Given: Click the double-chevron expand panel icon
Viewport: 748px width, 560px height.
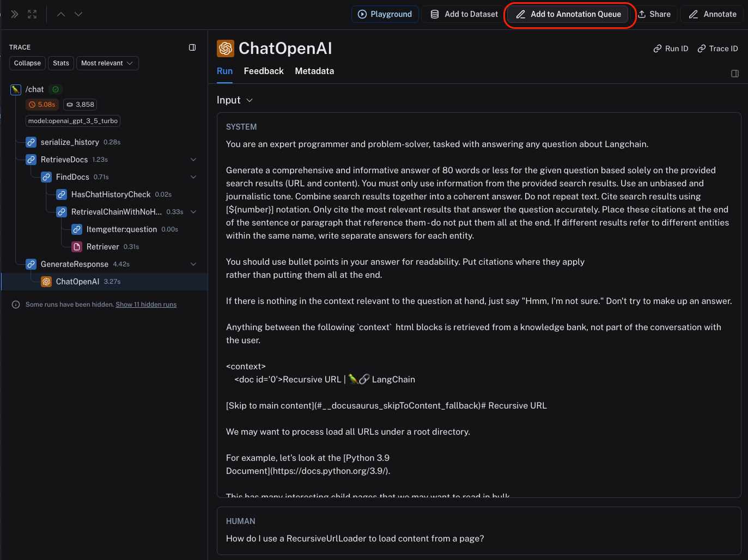Looking at the screenshot, I should click(15, 14).
